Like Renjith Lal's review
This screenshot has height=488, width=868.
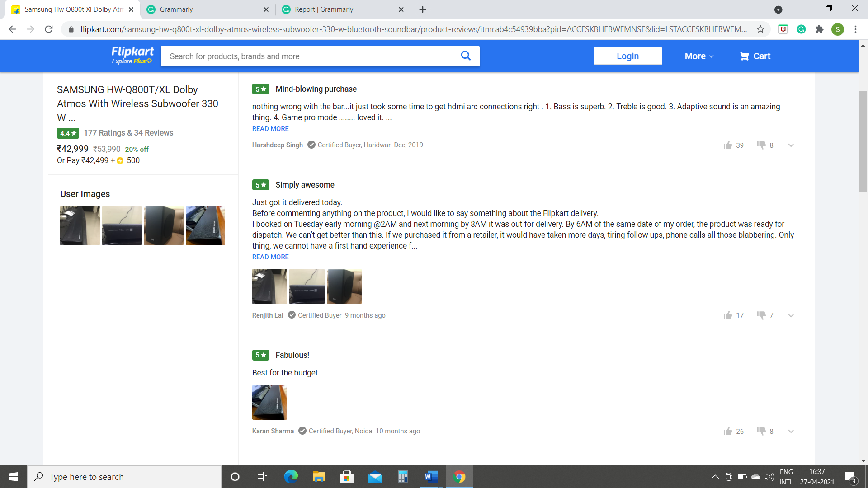pos(727,315)
